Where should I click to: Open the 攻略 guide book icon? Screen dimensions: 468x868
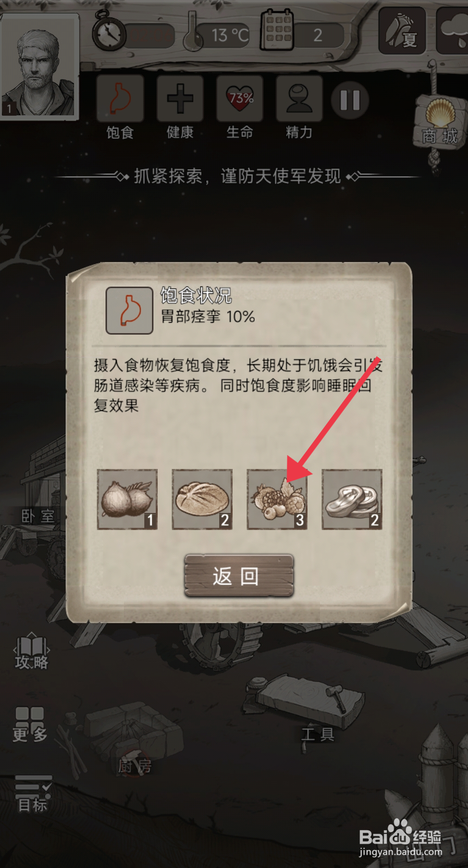point(31,651)
